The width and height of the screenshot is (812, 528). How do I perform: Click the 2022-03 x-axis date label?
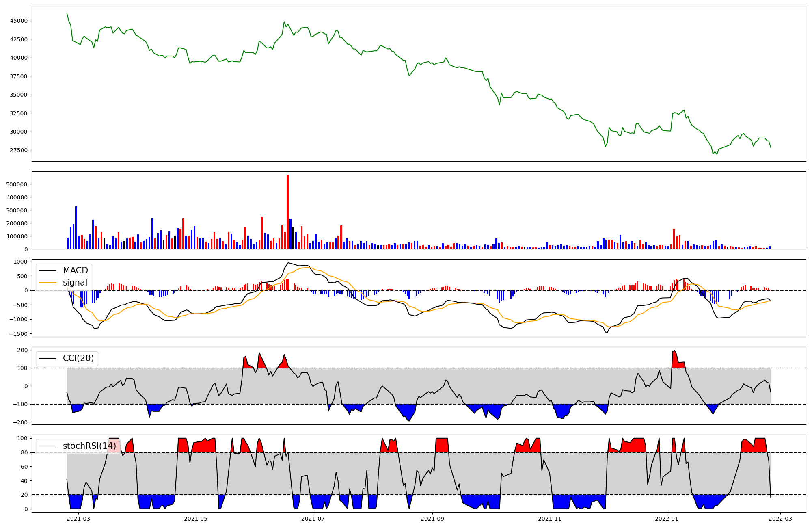click(x=780, y=518)
